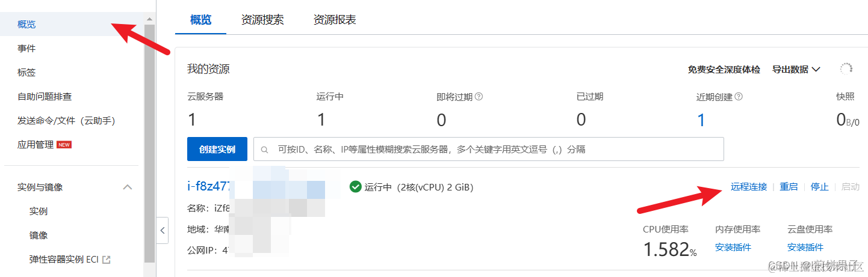The image size is (868, 277).
Task: Click the help icon next to 近期创建
Action: 739,97
